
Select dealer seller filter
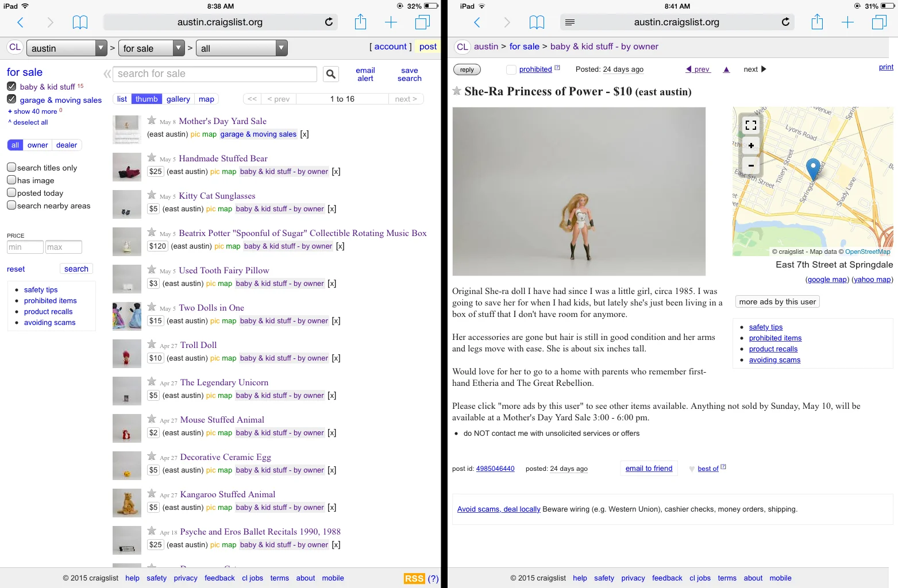pyautogui.click(x=67, y=145)
